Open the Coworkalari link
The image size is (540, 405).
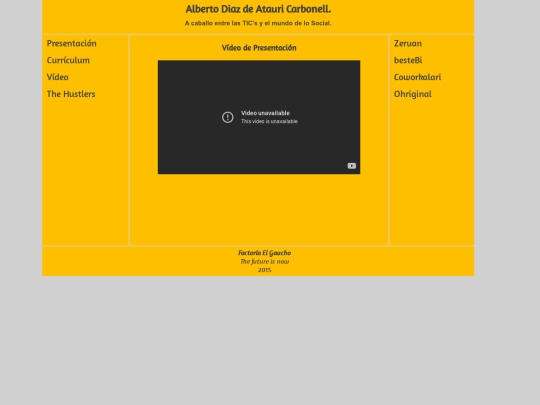click(417, 77)
